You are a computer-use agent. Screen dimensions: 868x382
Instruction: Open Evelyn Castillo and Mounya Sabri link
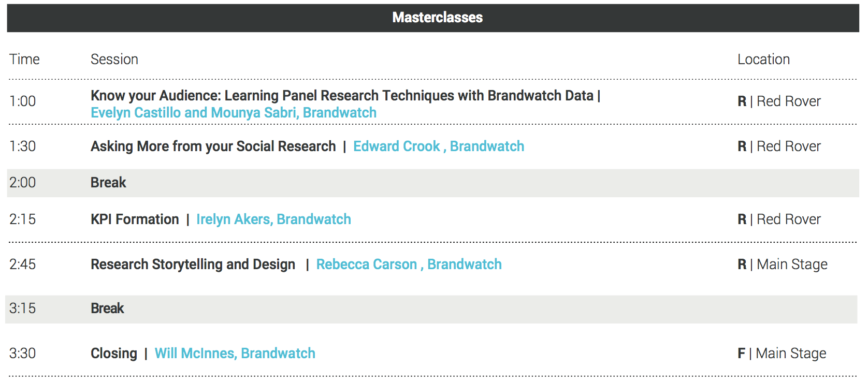click(x=233, y=113)
